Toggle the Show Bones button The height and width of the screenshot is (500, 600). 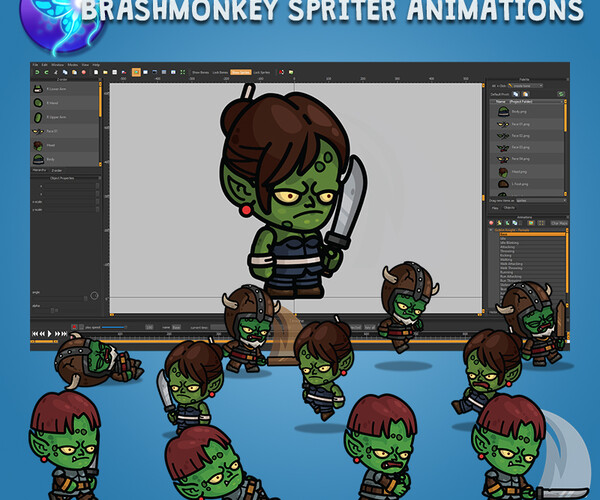pos(201,72)
